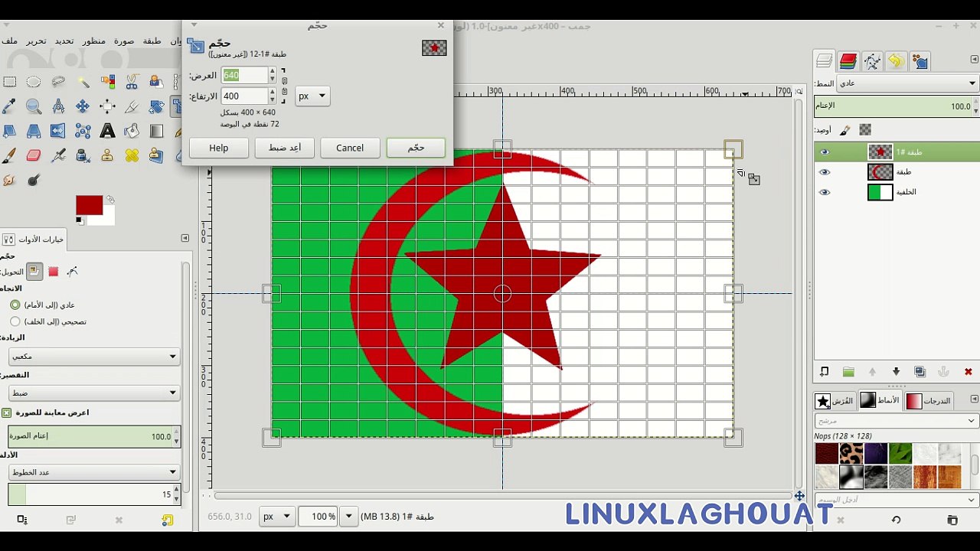Viewport: 980px width, 551px height.
Task: Select the Text tool
Action: 107,131
